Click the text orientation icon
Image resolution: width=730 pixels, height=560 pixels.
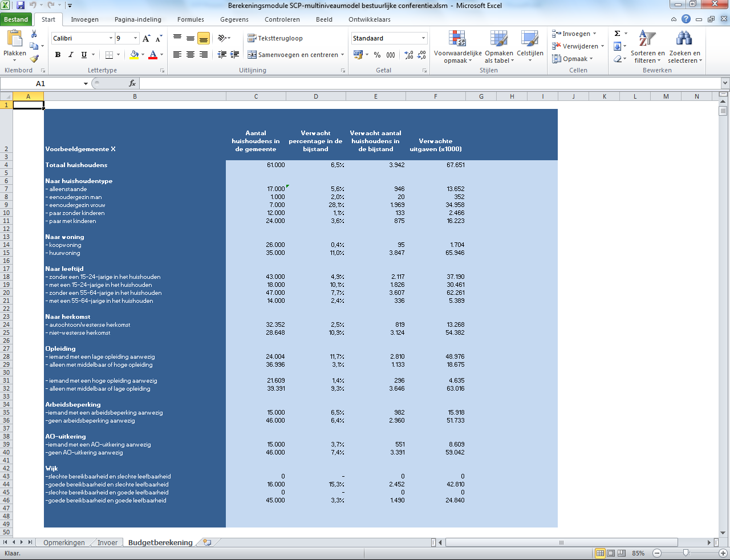click(222, 38)
